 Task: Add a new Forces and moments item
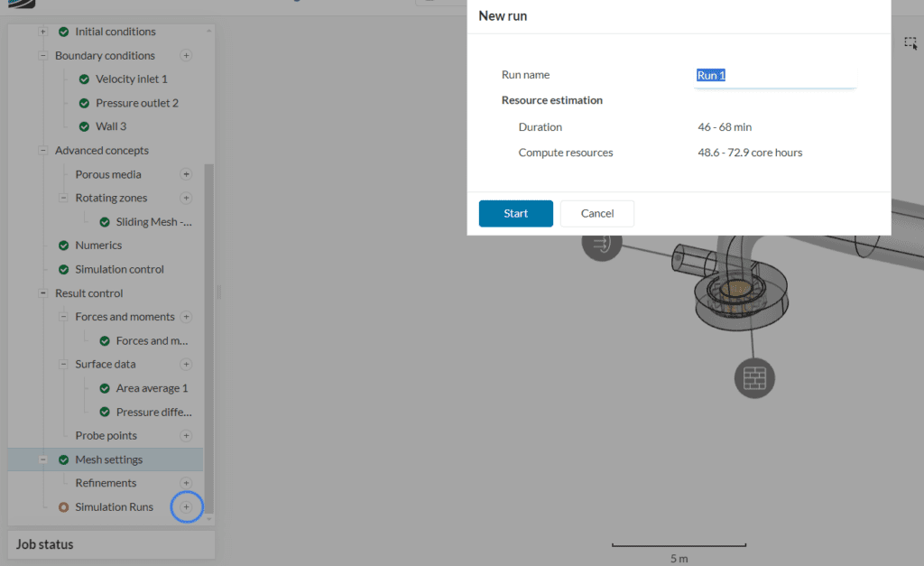point(186,317)
